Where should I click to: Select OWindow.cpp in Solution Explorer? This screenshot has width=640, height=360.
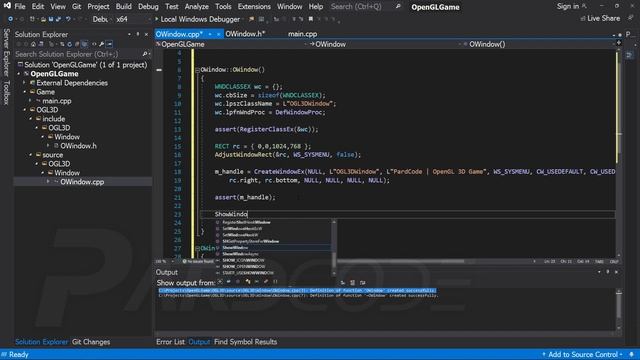pyautogui.click(x=82, y=182)
